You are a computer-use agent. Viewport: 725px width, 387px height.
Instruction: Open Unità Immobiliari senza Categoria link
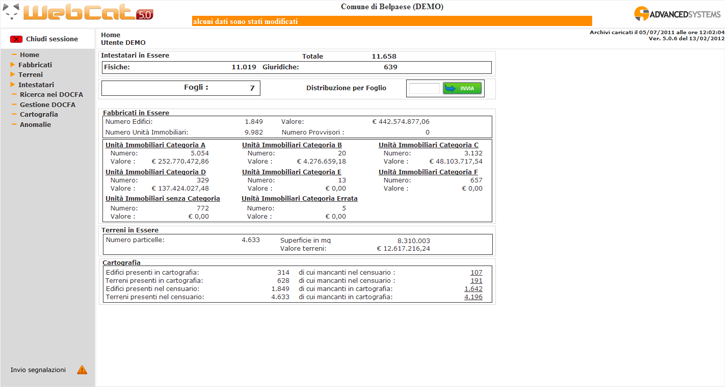[x=163, y=198]
